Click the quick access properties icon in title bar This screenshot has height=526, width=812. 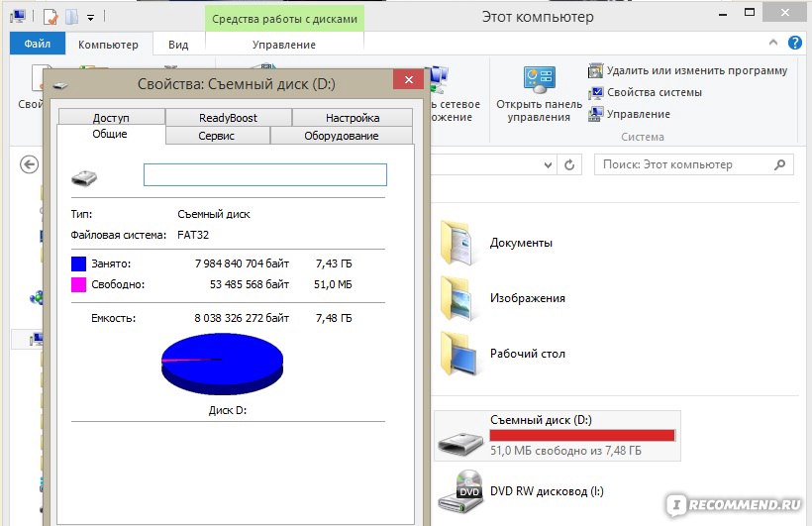pyautogui.click(x=51, y=17)
